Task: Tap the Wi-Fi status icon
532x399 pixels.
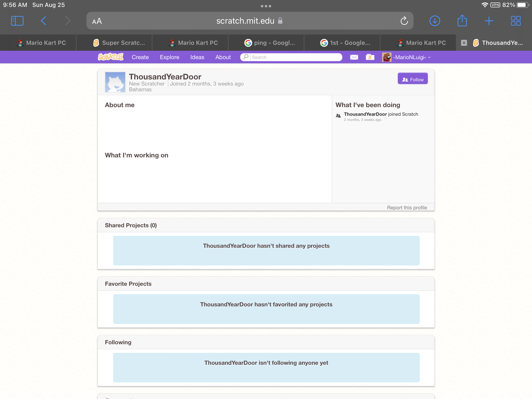Action: pyautogui.click(x=485, y=5)
